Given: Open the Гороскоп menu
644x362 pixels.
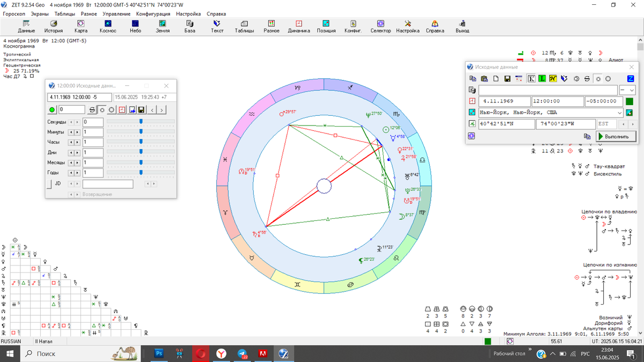Looking at the screenshot, I should point(14,14).
